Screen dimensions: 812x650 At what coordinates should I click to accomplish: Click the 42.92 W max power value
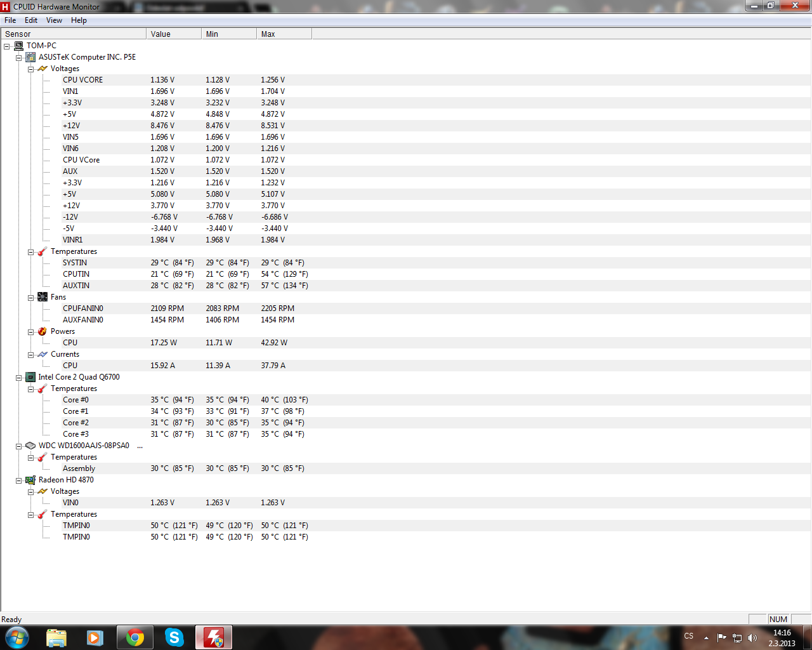click(274, 343)
